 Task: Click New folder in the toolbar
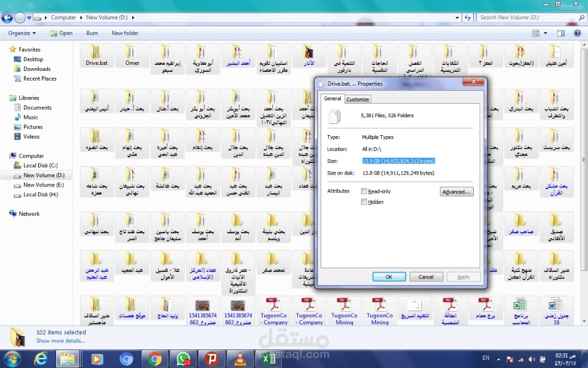pyautogui.click(x=125, y=33)
